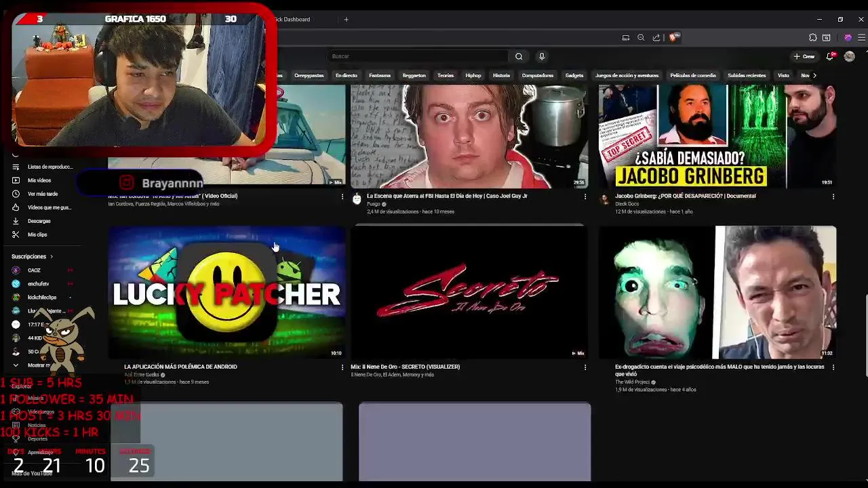Viewport: 868px width, 488px height.
Task: Open the Dieck Docs channel avatar
Action: pyautogui.click(x=604, y=199)
